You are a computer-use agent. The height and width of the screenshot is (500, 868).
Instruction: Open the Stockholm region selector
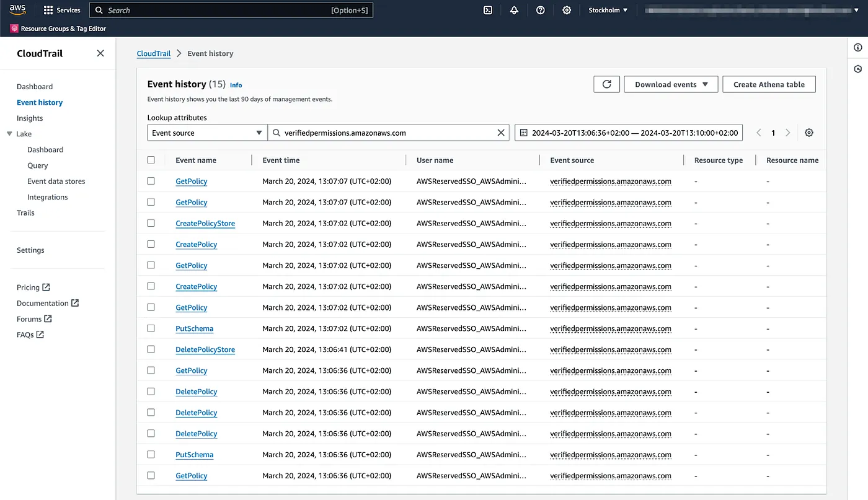tap(608, 10)
